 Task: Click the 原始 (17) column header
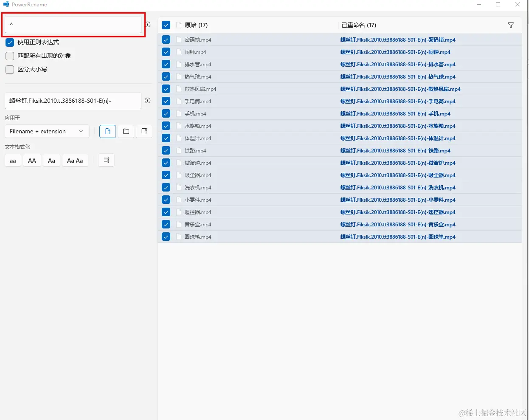pyautogui.click(x=196, y=25)
